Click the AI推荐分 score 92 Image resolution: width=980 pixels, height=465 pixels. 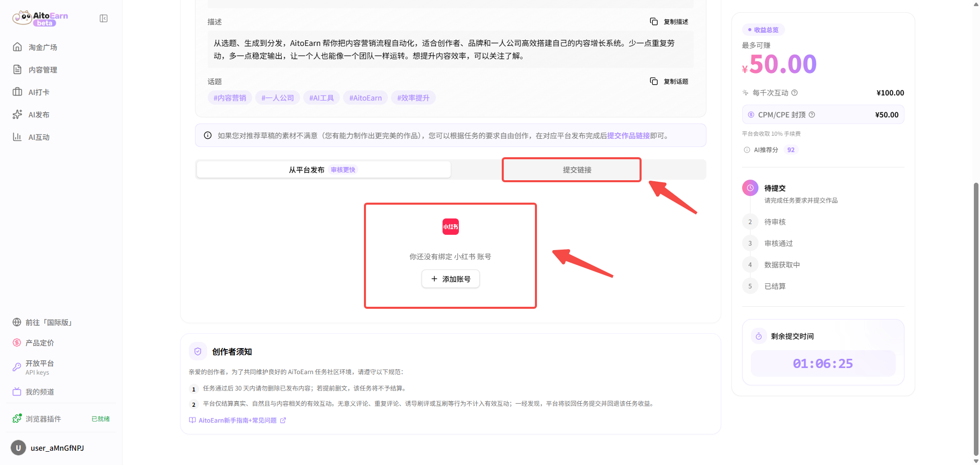pos(791,150)
